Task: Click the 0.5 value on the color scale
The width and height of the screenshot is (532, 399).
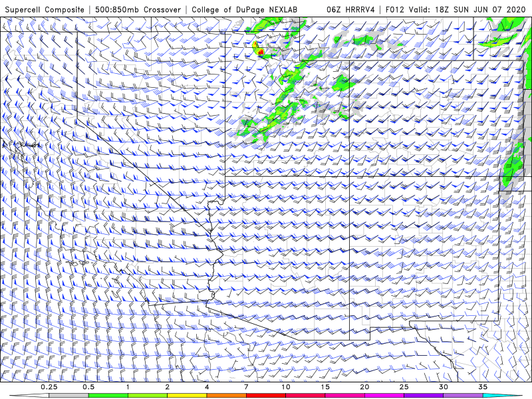Action: [88, 387]
